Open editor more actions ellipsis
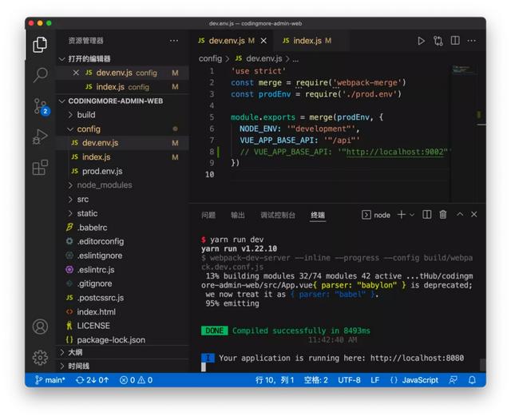Screen dimensions: 511x420 coord(472,41)
